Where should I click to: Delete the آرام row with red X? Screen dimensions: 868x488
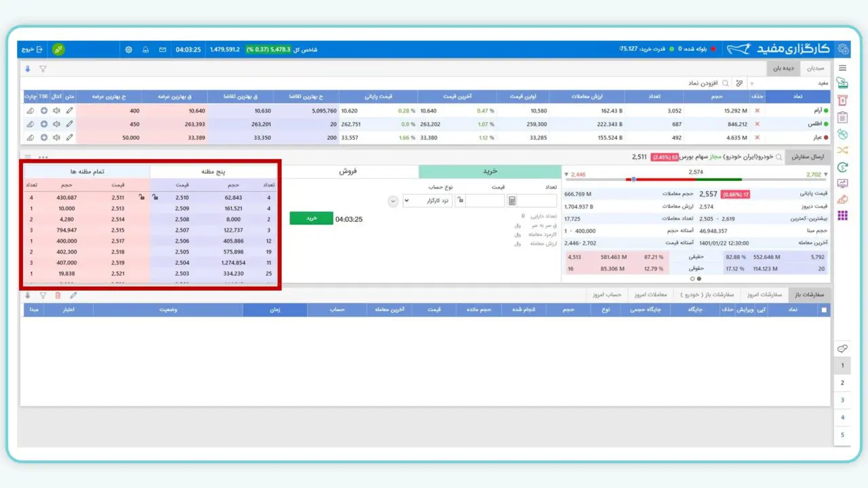pos(757,110)
